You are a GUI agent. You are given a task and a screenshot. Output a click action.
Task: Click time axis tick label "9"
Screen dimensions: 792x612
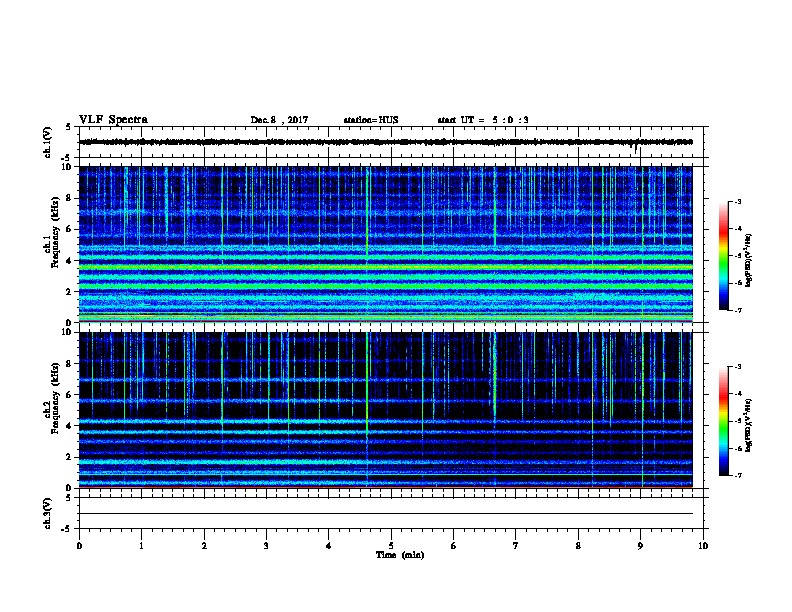click(640, 546)
